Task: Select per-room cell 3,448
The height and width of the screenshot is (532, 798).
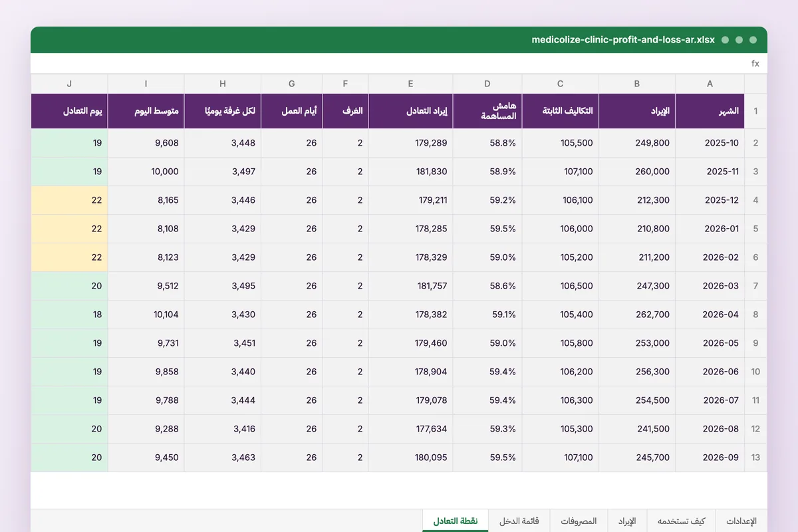Action: [x=223, y=143]
